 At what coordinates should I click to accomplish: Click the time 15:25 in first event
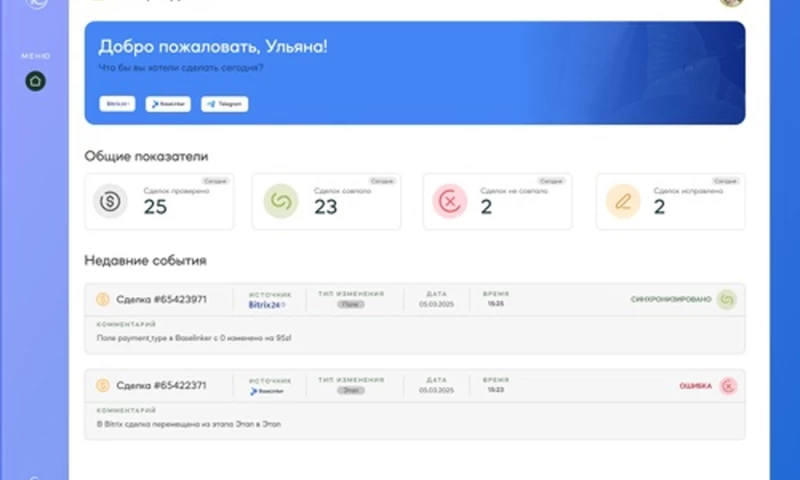495,304
